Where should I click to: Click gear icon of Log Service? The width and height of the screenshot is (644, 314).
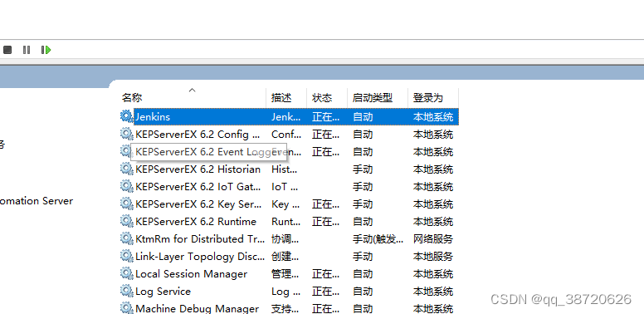pyautogui.click(x=126, y=291)
